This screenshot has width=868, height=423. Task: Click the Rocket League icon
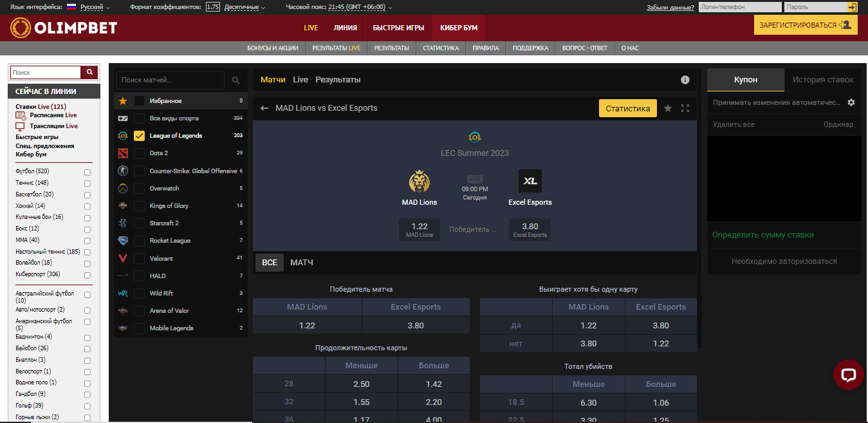pos(123,240)
